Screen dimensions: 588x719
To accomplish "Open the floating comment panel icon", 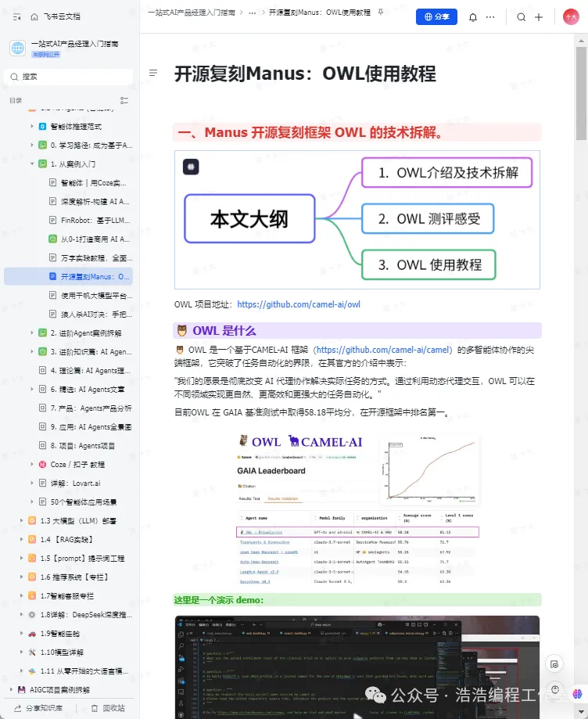I will [554, 664].
